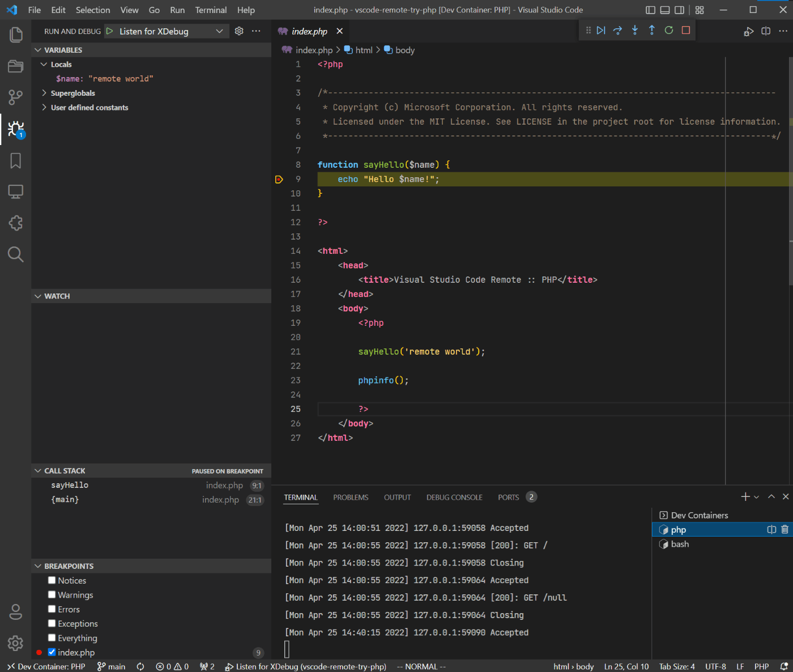Maximize the panel size with chevron up
Screen dimensions: 793x672
(x=771, y=497)
